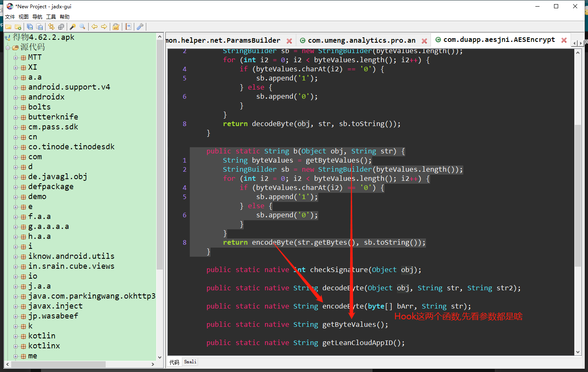
Task: Navigate forward with right arrow icon
Action: [x=104, y=27]
